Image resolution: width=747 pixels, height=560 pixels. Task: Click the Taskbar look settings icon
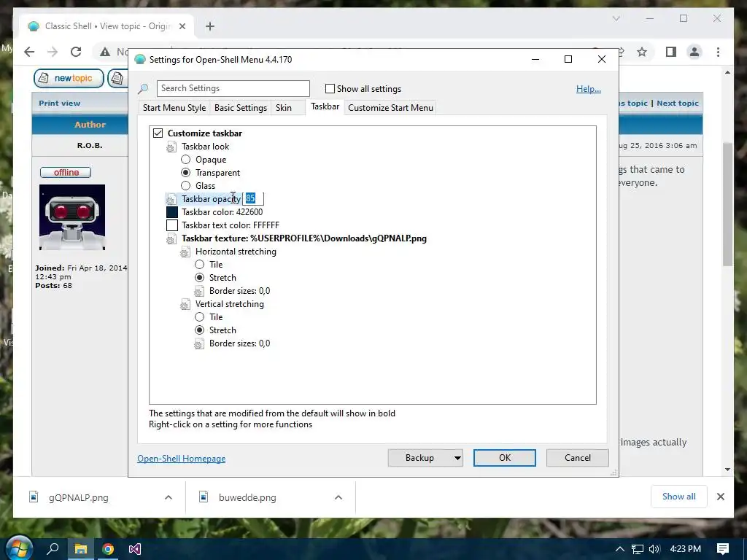[x=171, y=147]
